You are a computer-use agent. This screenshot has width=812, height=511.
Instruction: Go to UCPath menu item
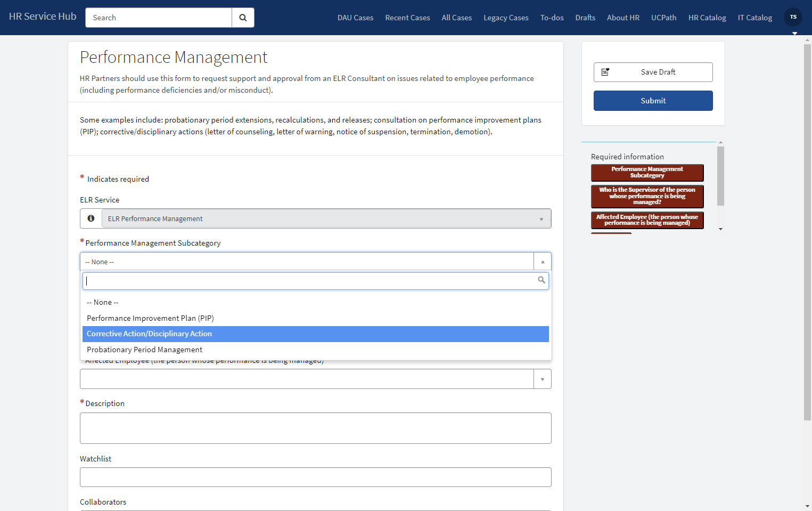[x=663, y=18]
